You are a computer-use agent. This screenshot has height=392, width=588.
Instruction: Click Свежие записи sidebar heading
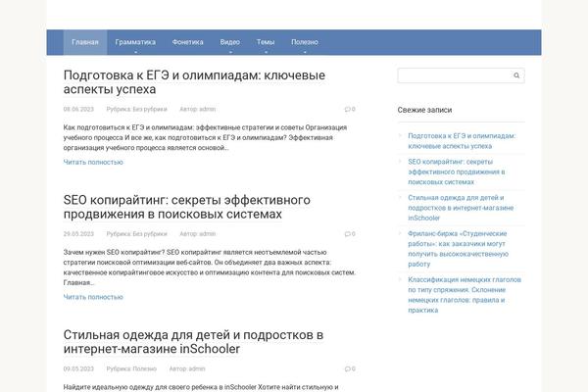[x=424, y=110]
